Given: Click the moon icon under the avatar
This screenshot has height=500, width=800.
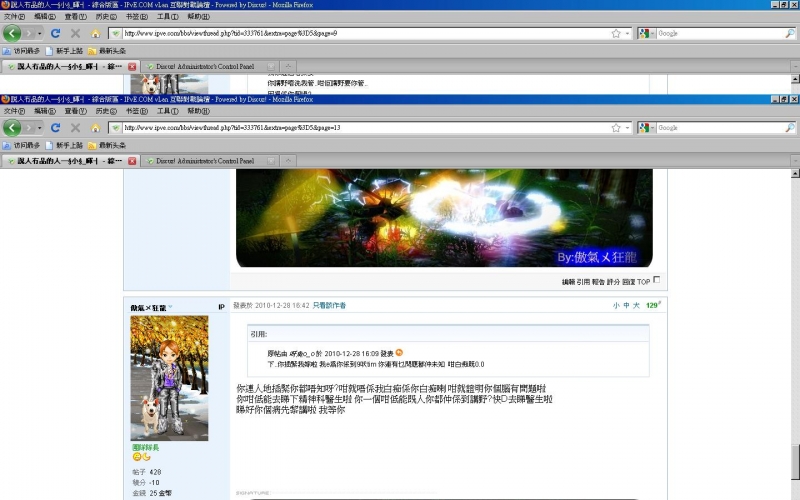Looking at the screenshot, I should 146,457.
